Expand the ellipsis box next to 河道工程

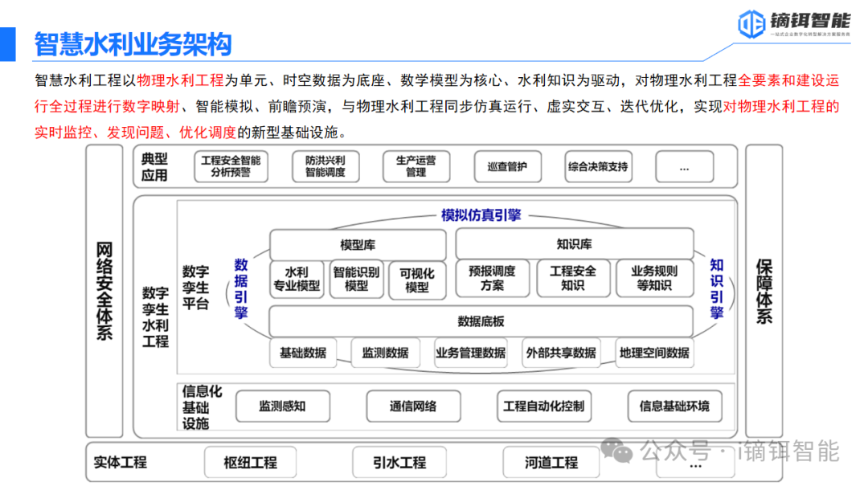[x=696, y=463]
